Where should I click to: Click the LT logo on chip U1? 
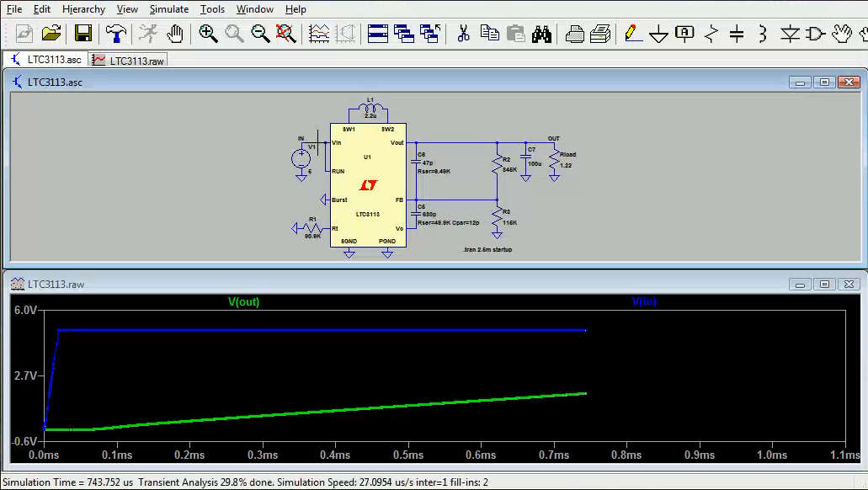coord(368,185)
